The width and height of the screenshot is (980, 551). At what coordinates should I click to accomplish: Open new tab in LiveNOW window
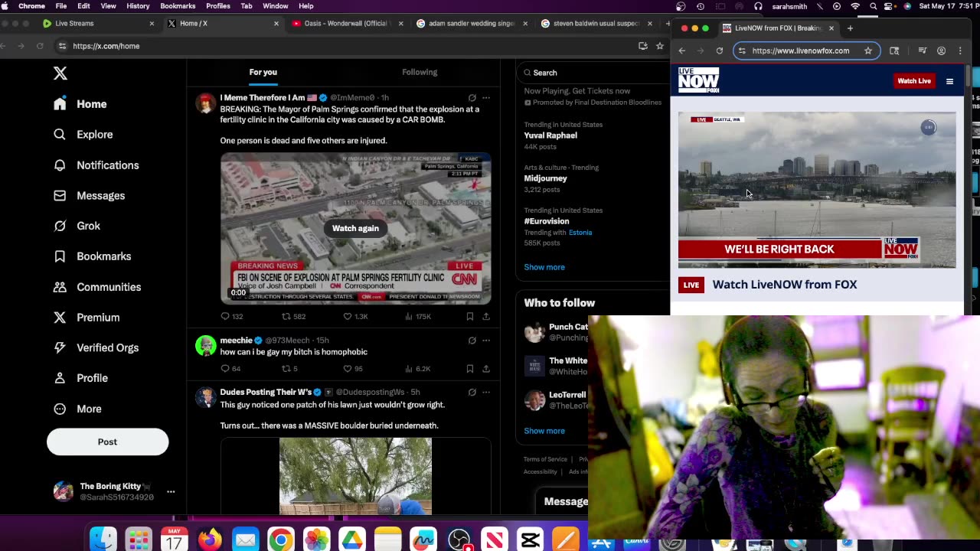pyautogui.click(x=850, y=28)
